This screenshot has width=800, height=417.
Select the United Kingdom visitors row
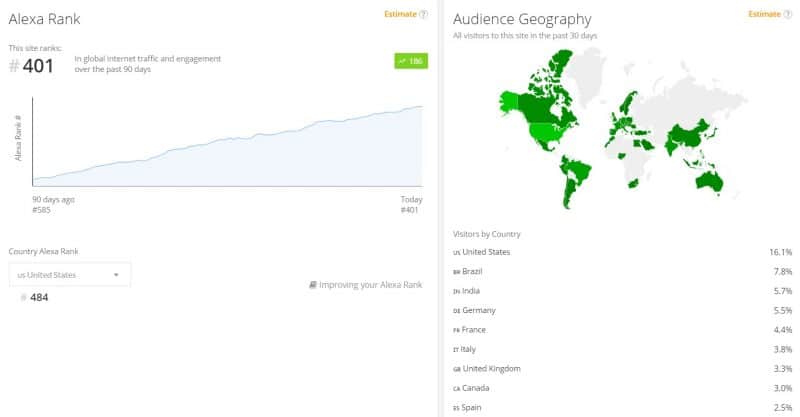(x=622, y=369)
